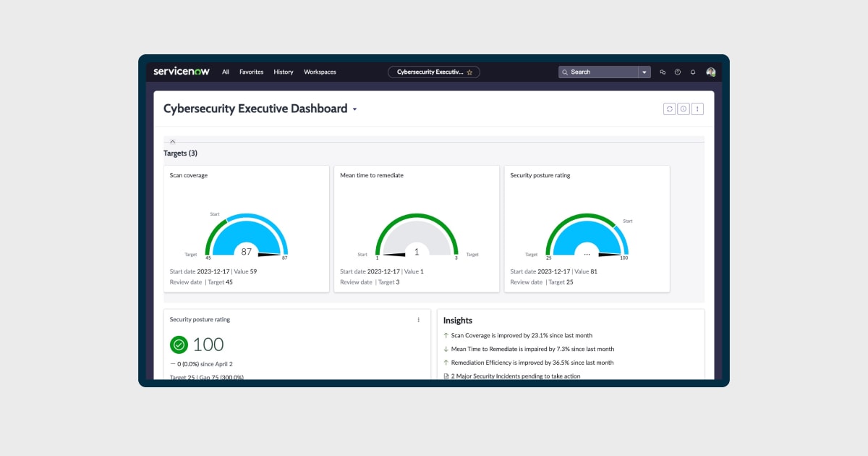Screen dimensions: 868x456
Task: Open the search scope dropdown arrow
Action: coord(644,72)
